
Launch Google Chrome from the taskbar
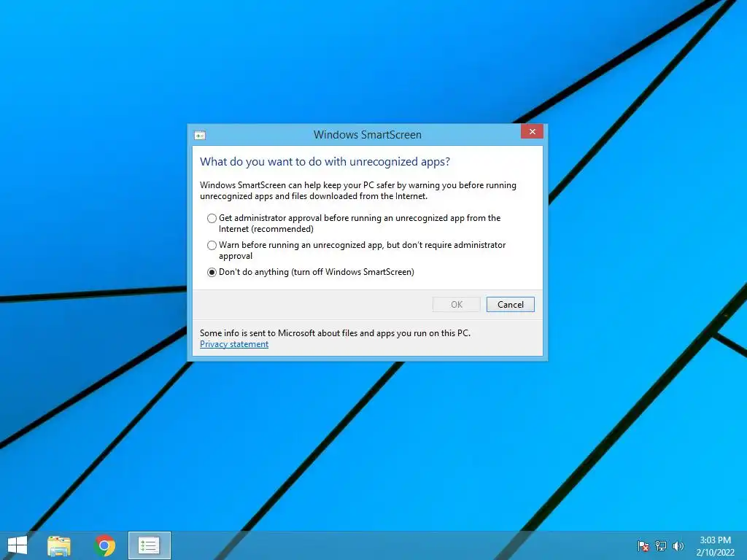point(104,545)
